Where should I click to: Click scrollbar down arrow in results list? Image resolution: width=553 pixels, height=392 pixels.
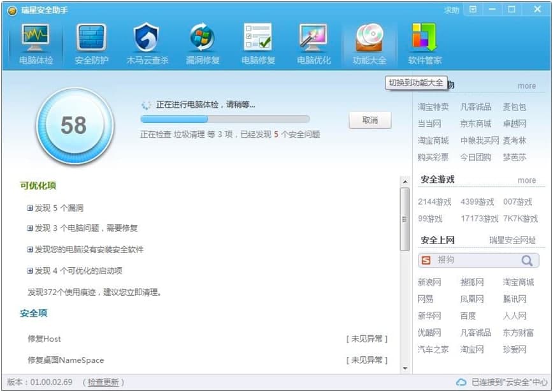coord(405,368)
